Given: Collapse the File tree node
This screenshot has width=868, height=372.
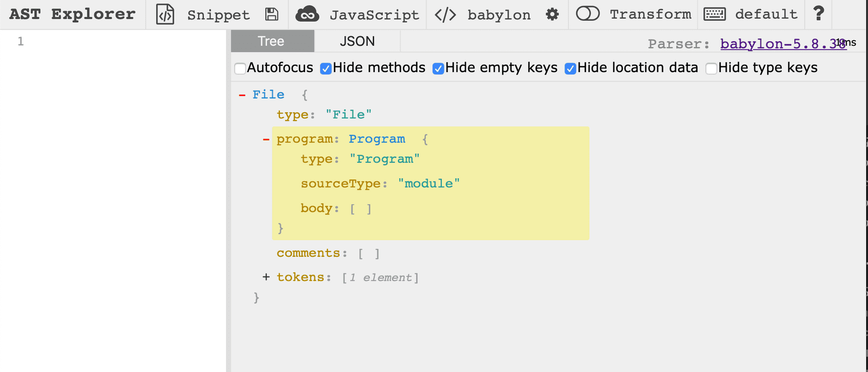Looking at the screenshot, I should [x=242, y=95].
